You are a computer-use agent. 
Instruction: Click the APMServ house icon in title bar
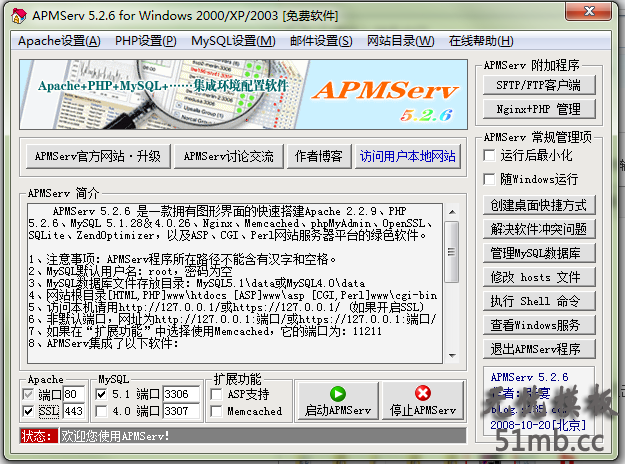19,16
